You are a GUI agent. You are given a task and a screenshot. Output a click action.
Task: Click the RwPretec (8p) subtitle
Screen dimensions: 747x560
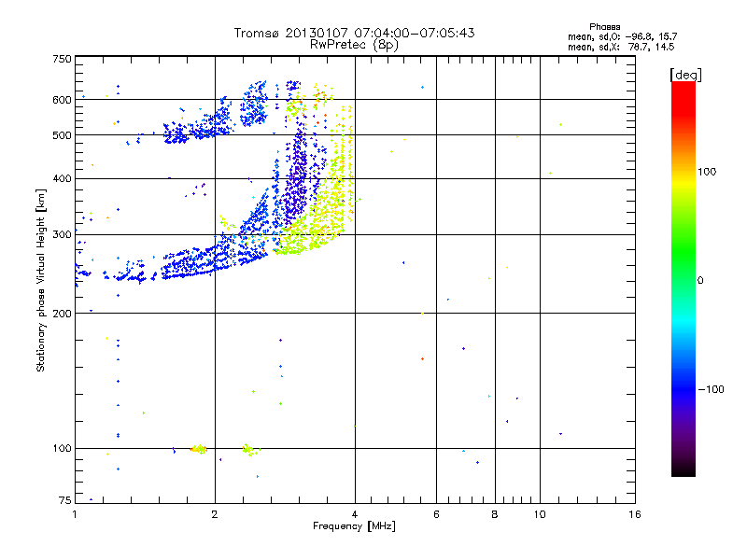(354, 44)
